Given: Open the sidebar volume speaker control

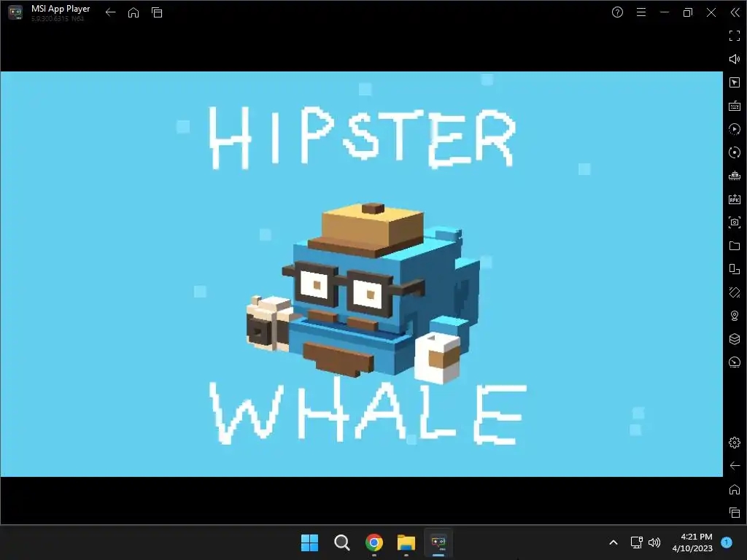Looking at the screenshot, I should [734, 59].
